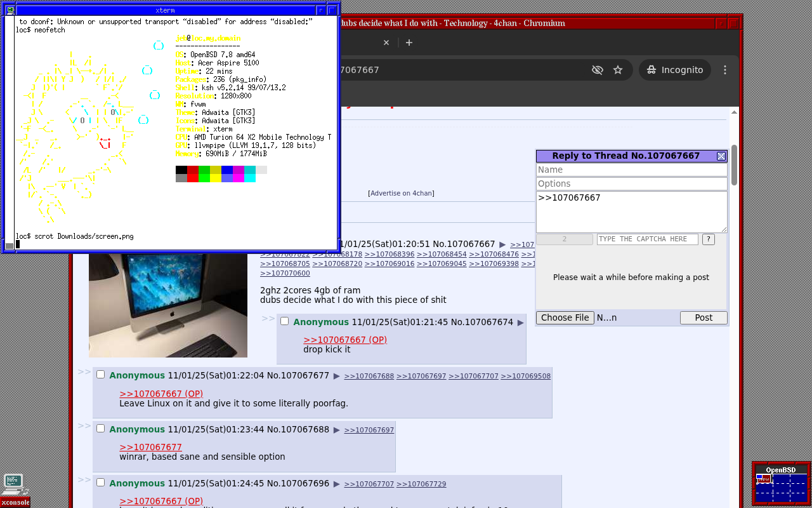
Task: Open backlink >>107067729 in post No.107067696 header
Action: (x=421, y=484)
